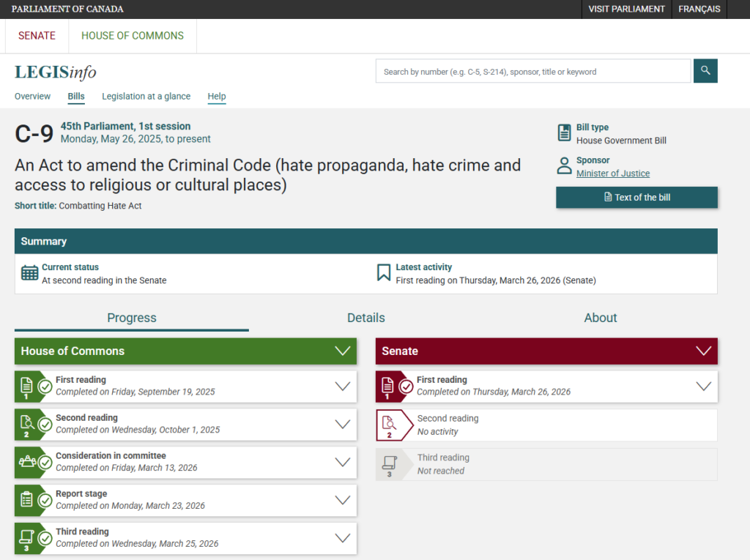Click the bill search input field
Viewport: 750px width, 560px height.
click(x=532, y=72)
